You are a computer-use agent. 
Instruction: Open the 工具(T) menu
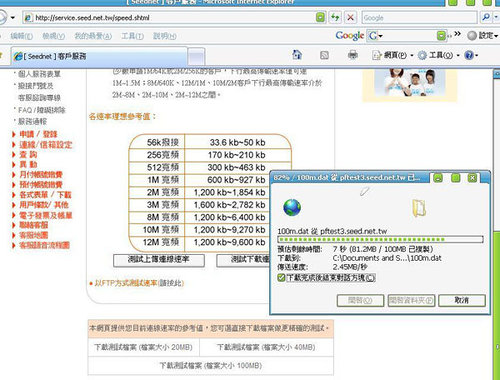pyautogui.click(x=132, y=36)
